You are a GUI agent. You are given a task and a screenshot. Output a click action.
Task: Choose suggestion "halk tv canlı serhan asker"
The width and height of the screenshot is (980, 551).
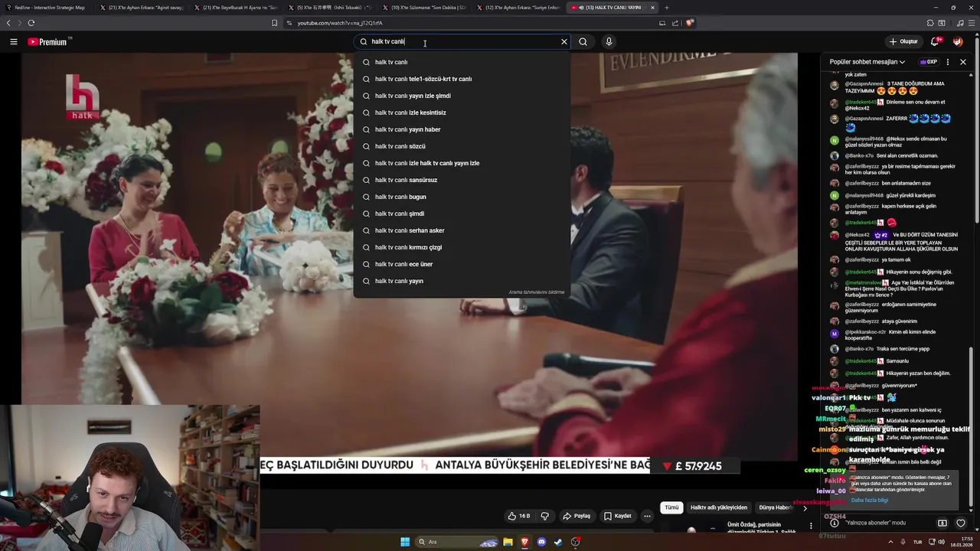(x=462, y=230)
